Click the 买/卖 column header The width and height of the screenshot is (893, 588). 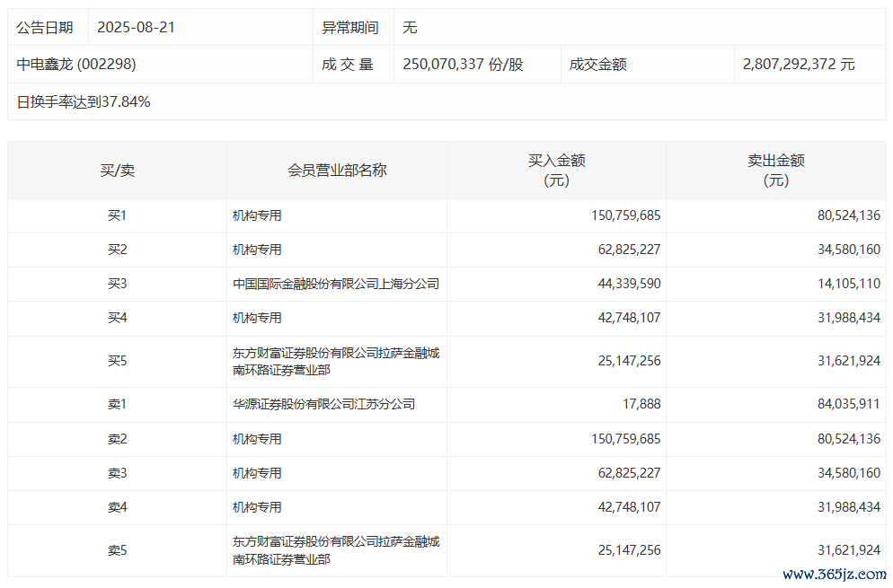point(118,171)
